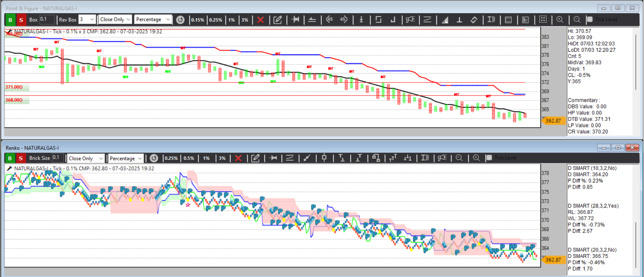Open the Close Only dropdown in Point & Figure
The width and height of the screenshot is (644, 277).
(115, 19)
